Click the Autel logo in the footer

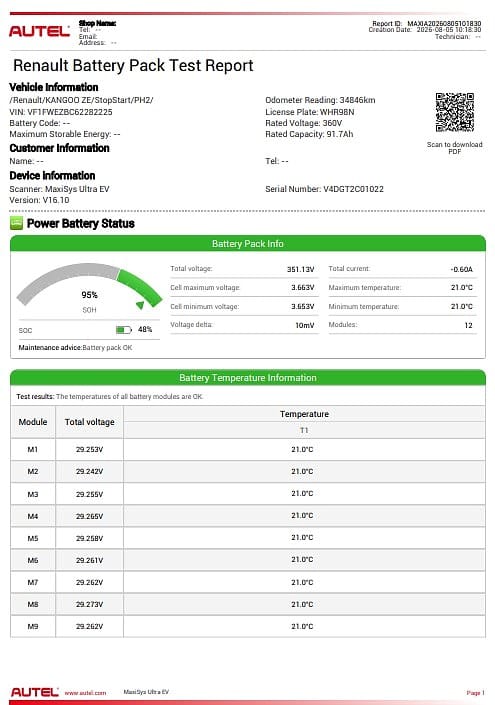pyautogui.click(x=35, y=692)
